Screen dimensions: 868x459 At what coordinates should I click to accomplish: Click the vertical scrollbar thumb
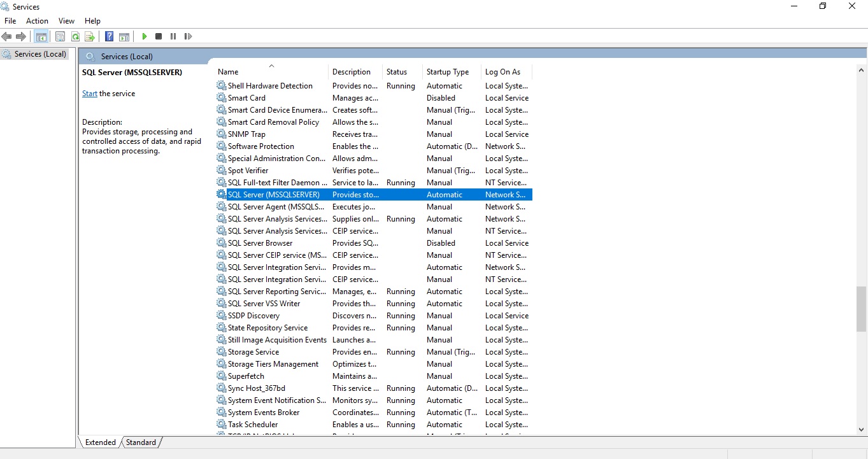pyautogui.click(x=861, y=309)
